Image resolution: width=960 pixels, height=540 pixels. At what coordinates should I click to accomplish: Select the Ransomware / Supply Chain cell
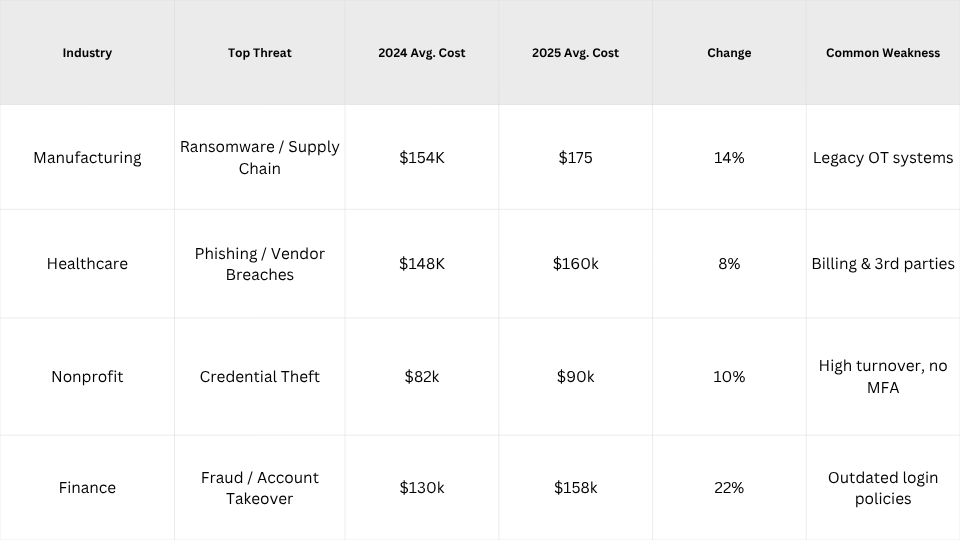coord(260,158)
